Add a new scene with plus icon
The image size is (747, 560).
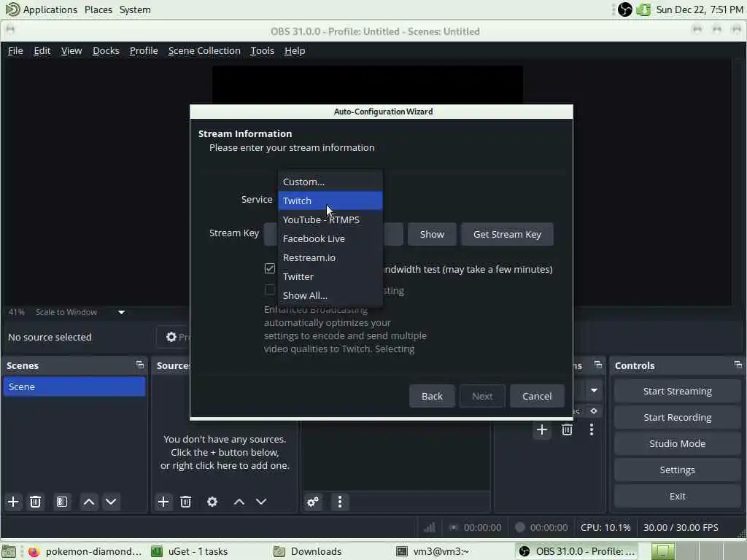point(13,502)
